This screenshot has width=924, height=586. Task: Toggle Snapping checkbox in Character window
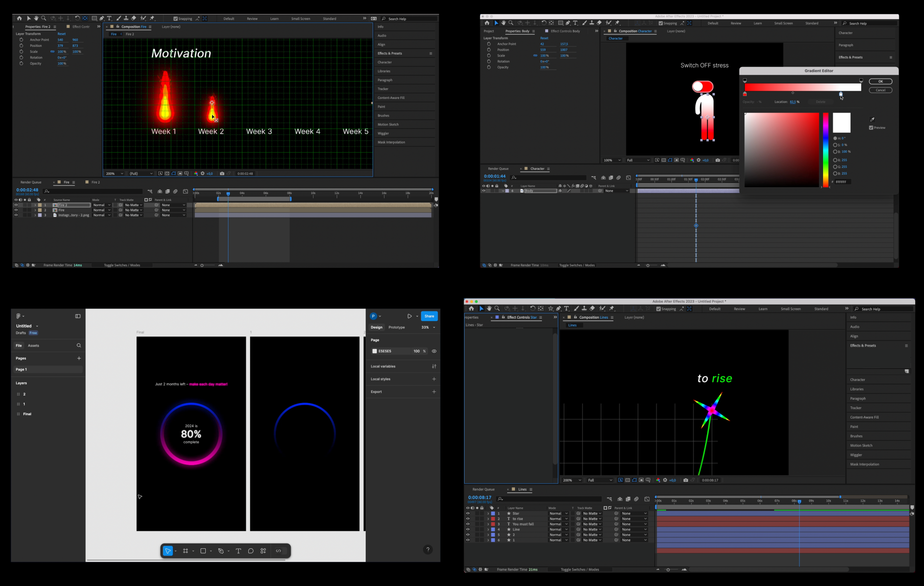661,23
